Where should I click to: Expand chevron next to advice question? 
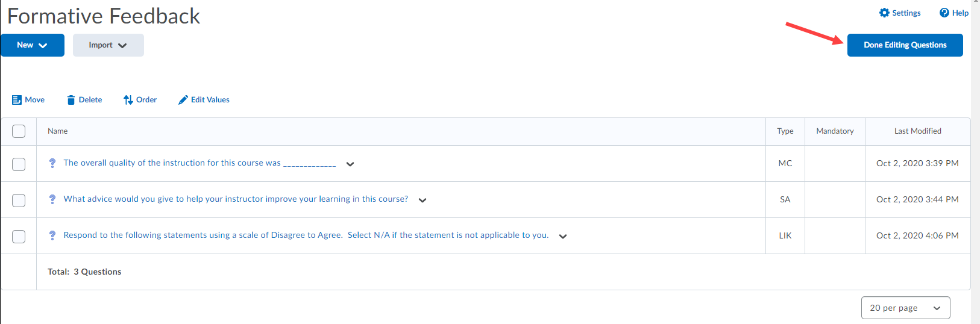[x=422, y=200]
